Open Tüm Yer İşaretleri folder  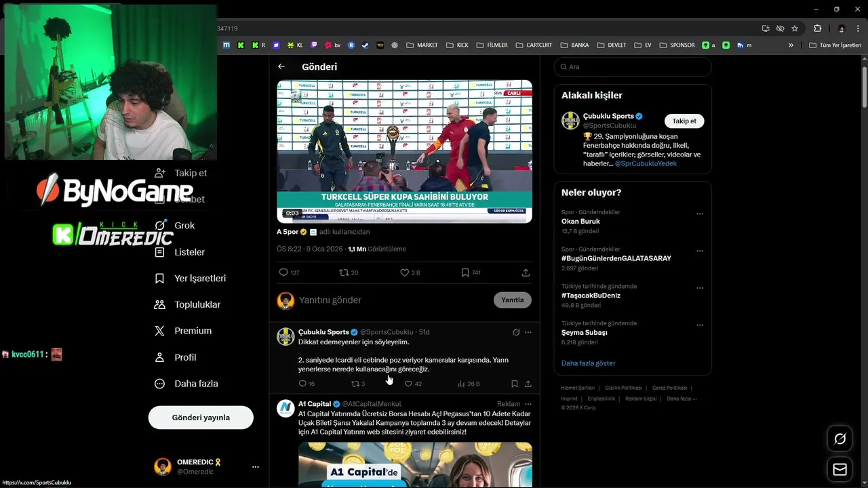point(835,45)
